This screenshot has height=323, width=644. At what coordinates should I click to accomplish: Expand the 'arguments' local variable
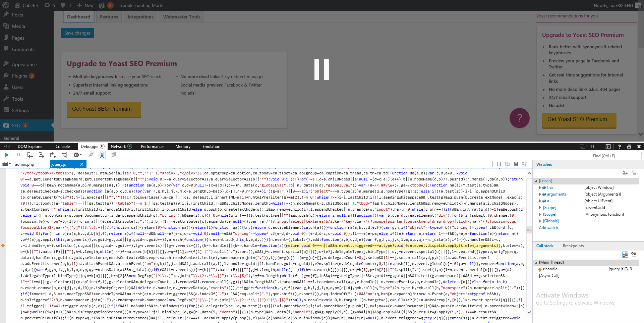click(540, 194)
